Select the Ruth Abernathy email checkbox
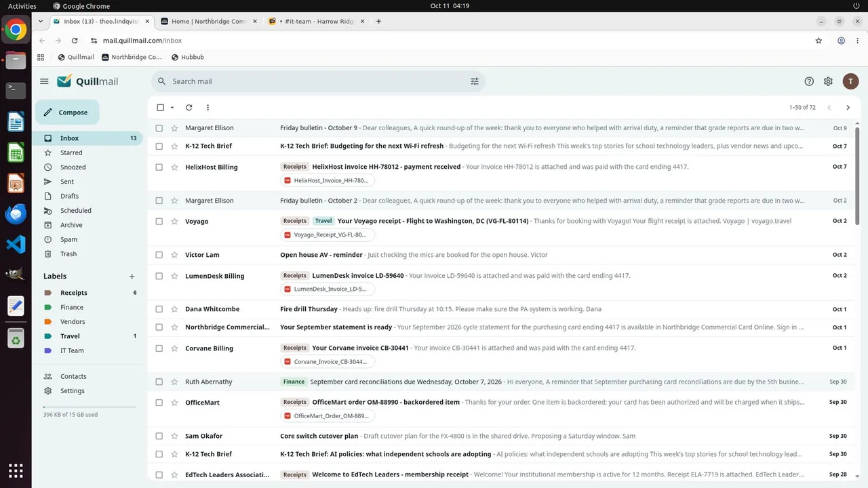Viewport: 868px width, 488px height. (159, 382)
